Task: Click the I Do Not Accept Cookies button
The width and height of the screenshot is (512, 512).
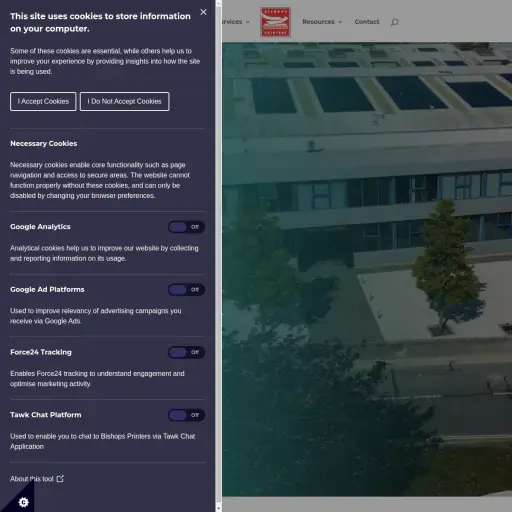Action: [124, 101]
